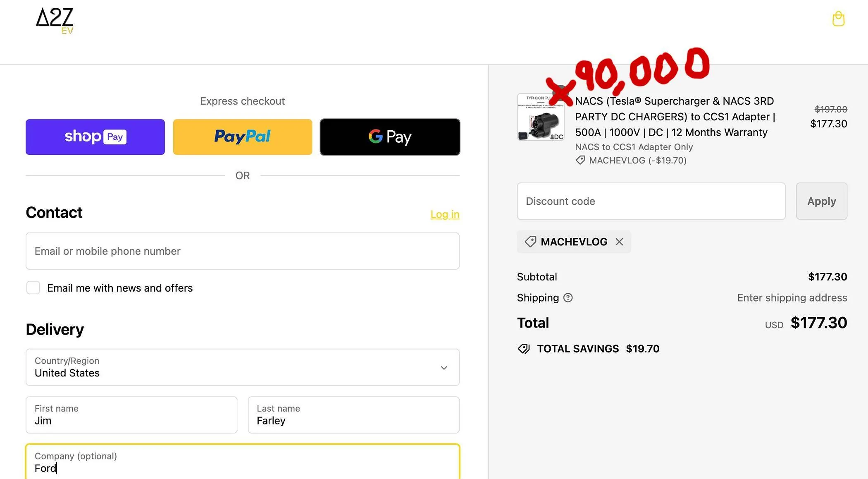Click the discount tag icon under product name
This screenshot has height=479, width=868.
[580, 160]
